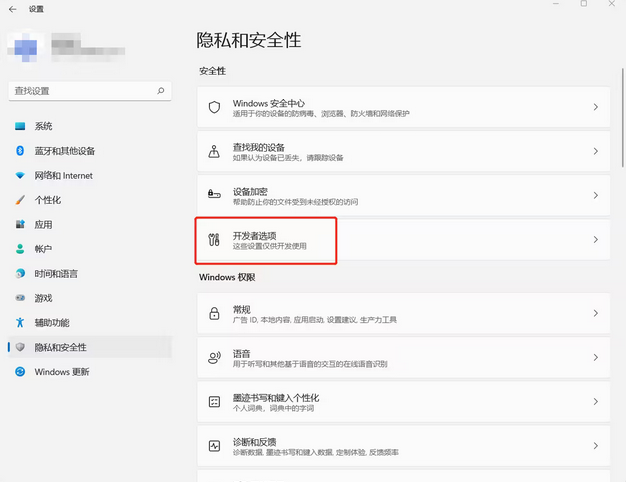This screenshot has height=482, width=627.
Task: Click the 诊断和反馈 chart icon
Action: click(214, 446)
